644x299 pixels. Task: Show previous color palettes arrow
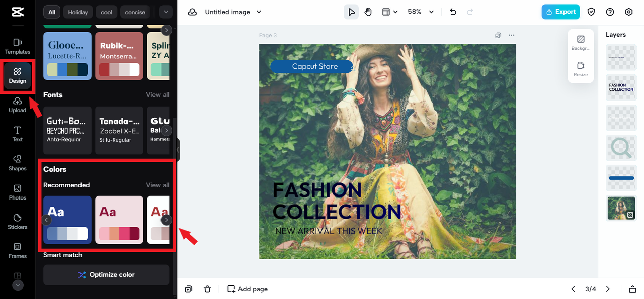pos(46,220)
